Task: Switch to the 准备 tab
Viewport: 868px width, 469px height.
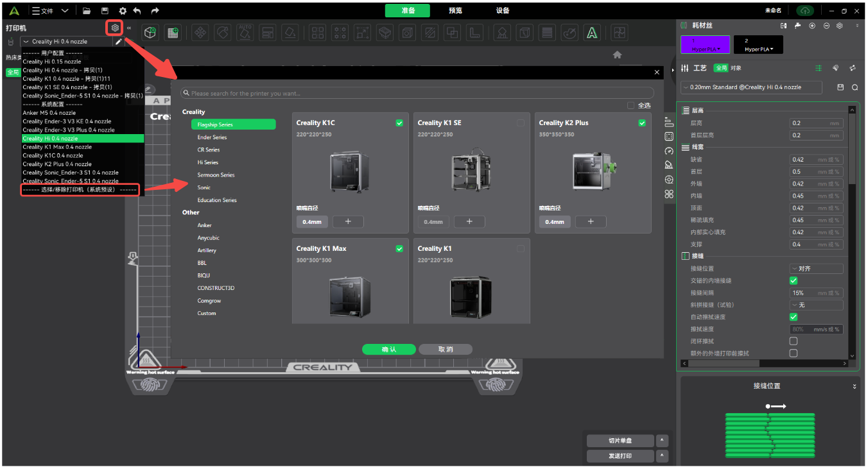Action: click(x=408, y=11)
